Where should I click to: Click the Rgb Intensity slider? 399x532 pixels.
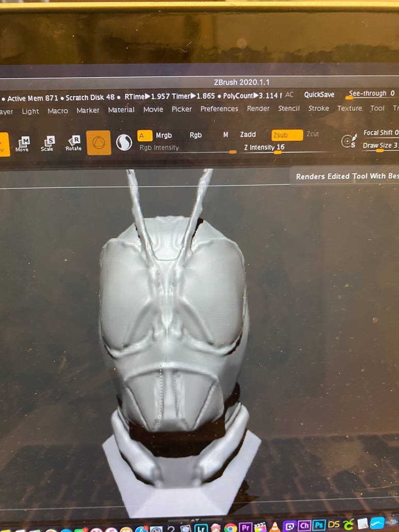pyautogui.click(x=187, y=148)
